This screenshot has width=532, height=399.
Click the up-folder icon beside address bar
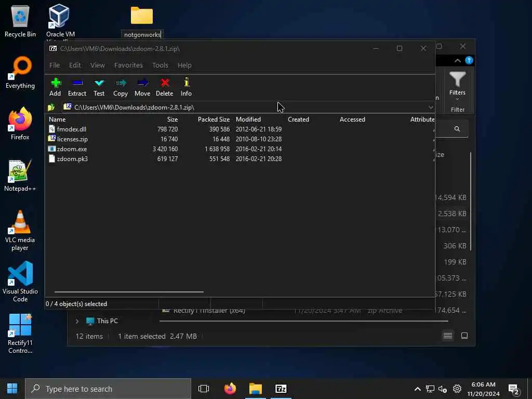point(51,108)
